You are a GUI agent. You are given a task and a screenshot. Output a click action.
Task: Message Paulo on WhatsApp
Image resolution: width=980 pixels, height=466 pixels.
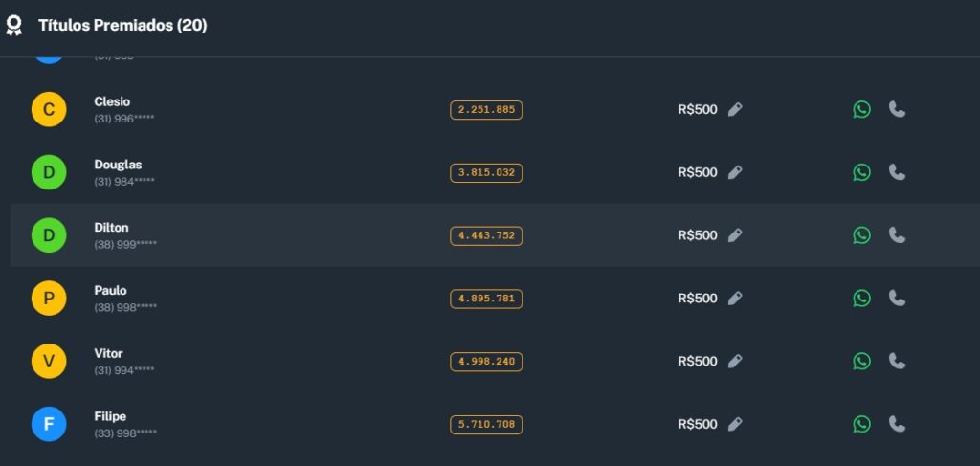(x=861, y=299)
